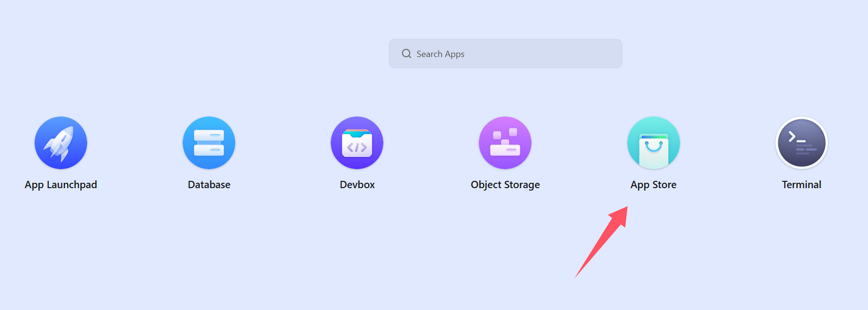Open the App Launchpad rocket icon

coord(61,143)
